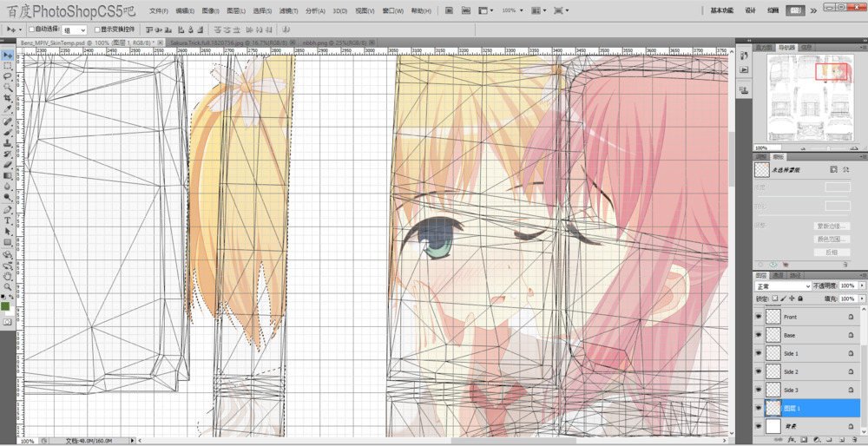Select the Brush tool
Viewport: 868px width, 446px height.
(8, 131)
